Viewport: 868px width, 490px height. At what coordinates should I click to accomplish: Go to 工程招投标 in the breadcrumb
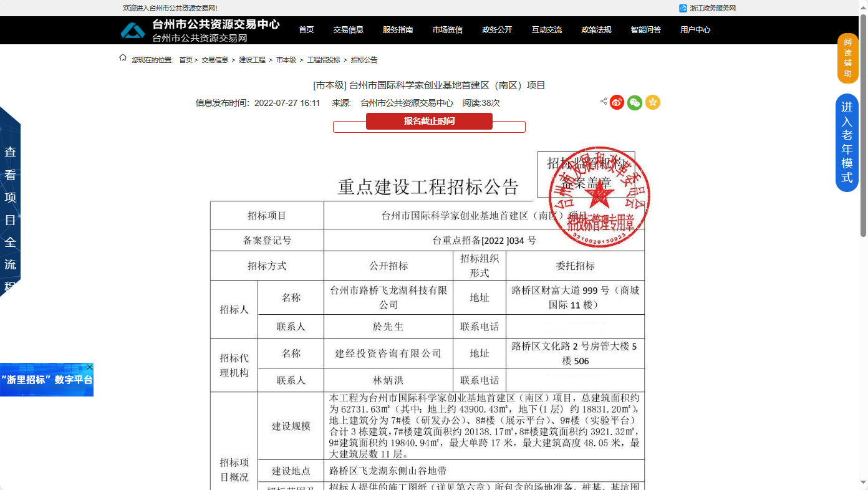[324, 60]
